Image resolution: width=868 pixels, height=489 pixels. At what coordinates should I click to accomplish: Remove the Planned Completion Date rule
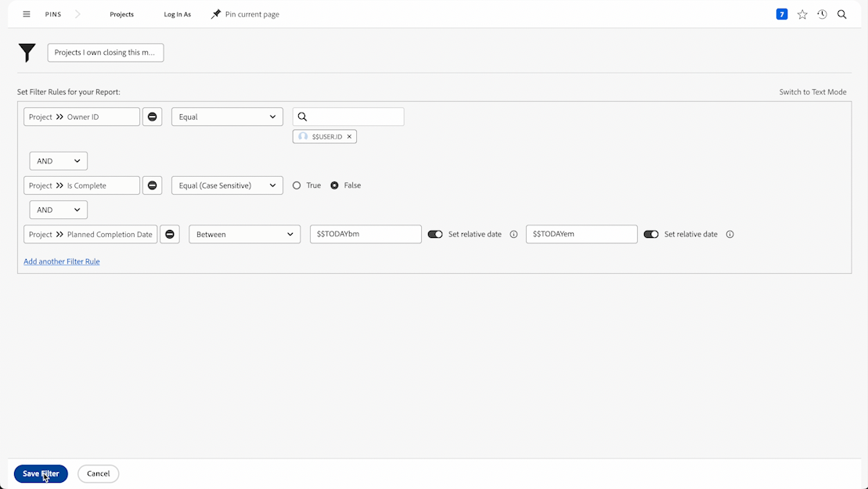(170, 233)
